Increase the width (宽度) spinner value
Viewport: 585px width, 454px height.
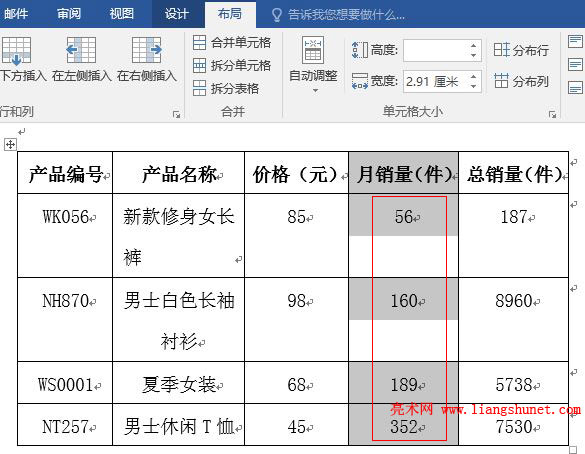pos(473,76)
